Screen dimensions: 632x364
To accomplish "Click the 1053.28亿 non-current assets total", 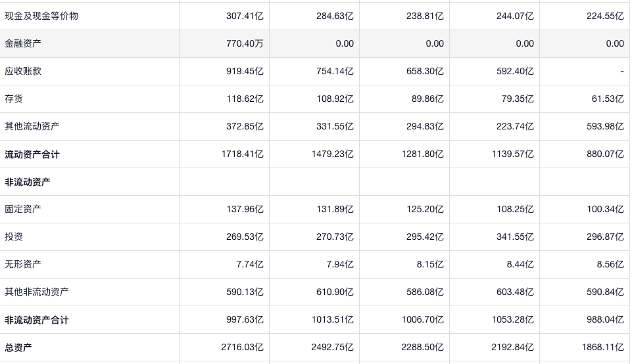I will point(512,320).
